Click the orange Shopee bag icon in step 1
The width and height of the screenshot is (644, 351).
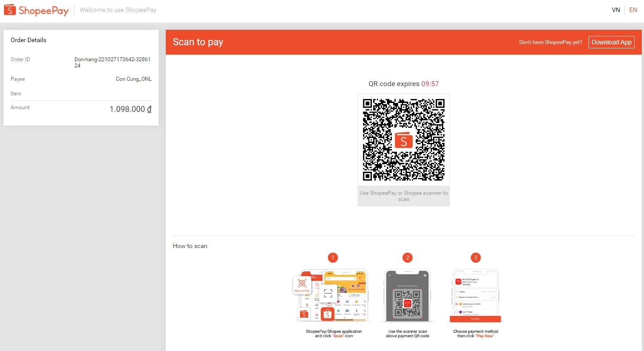[x=328, y=314]
